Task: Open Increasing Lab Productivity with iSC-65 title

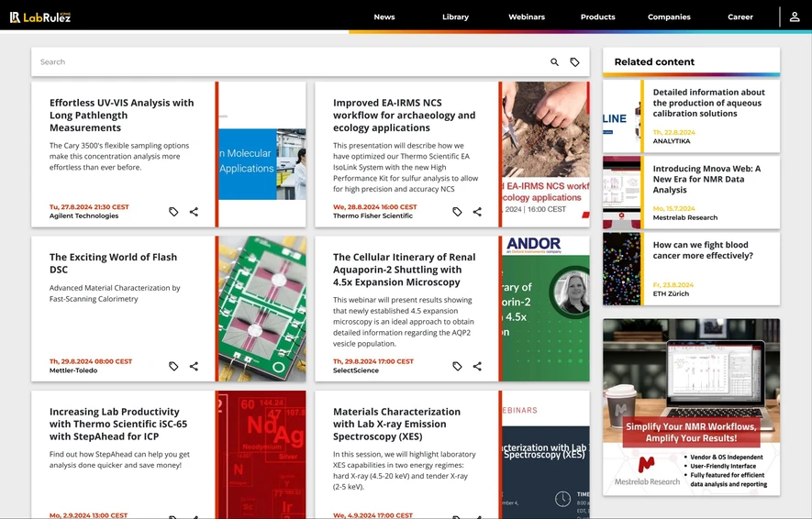Action: [118, 424]
